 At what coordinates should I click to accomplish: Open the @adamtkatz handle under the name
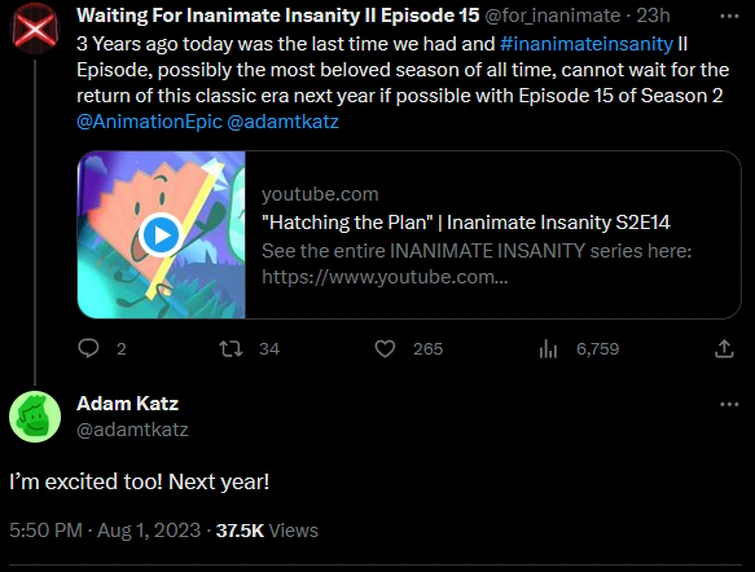pyautogui.click(x=132, y=429)
